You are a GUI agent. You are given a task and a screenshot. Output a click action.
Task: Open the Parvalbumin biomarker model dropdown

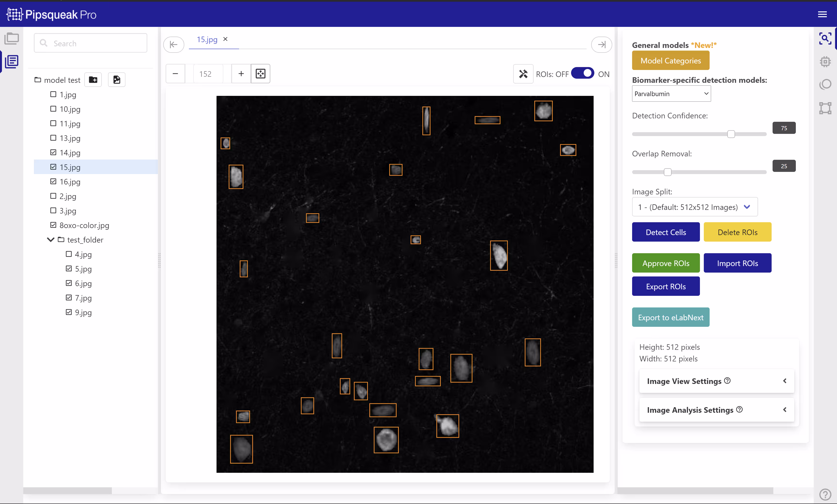(x=671, y=94)
